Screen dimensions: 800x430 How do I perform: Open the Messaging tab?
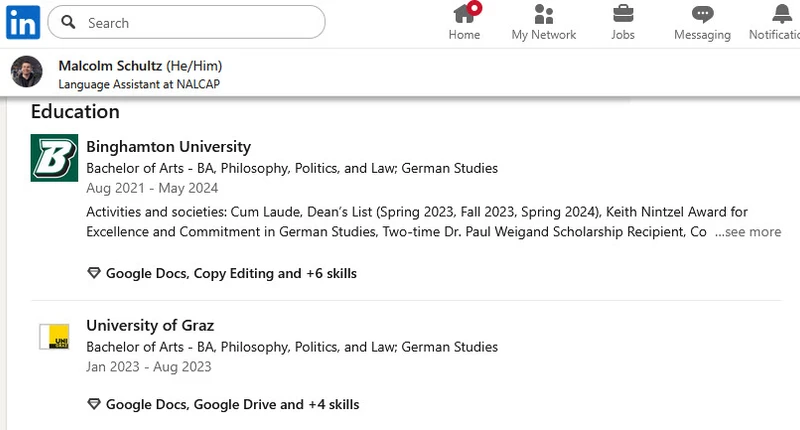[703, 22]
